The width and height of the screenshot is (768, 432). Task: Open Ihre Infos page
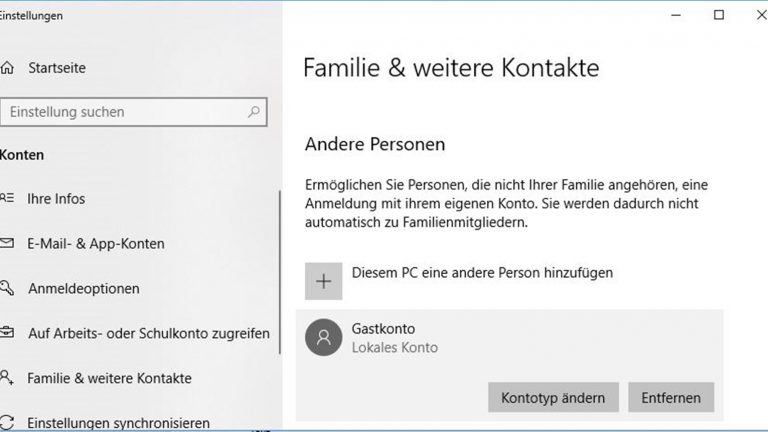pos(56,198)
